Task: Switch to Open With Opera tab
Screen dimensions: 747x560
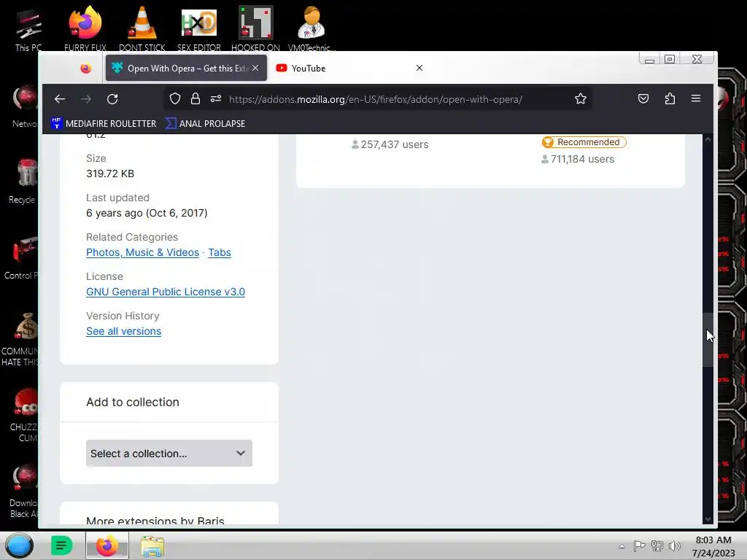Action: point(187,68)
